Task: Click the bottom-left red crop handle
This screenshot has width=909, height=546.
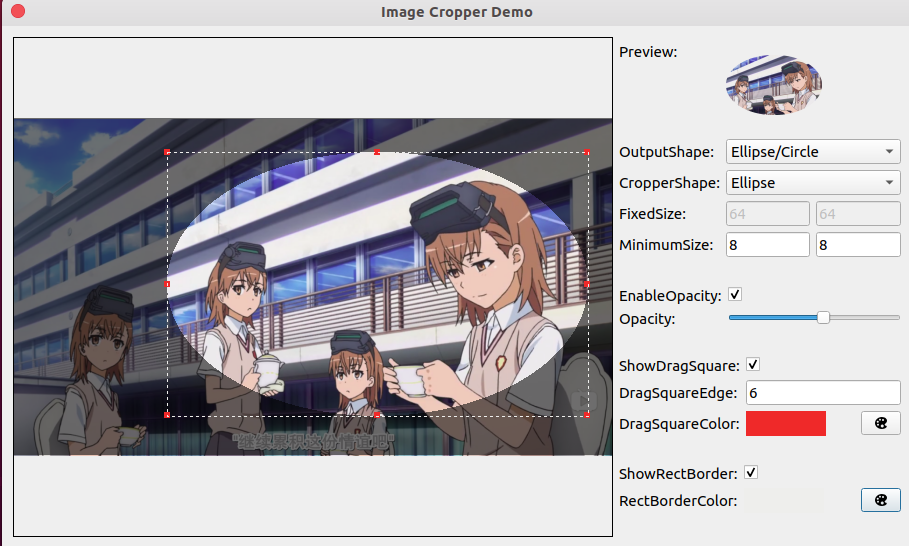Action: click(x=168, y=415)
